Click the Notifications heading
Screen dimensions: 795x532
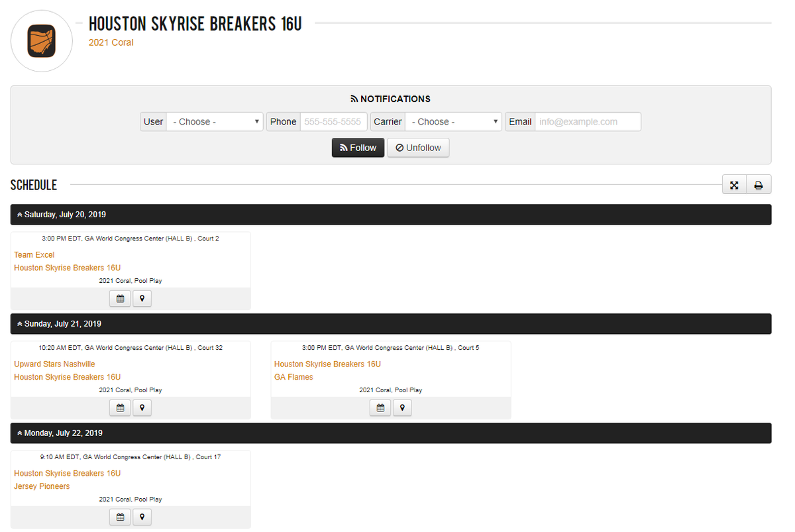tap(391, 99)
